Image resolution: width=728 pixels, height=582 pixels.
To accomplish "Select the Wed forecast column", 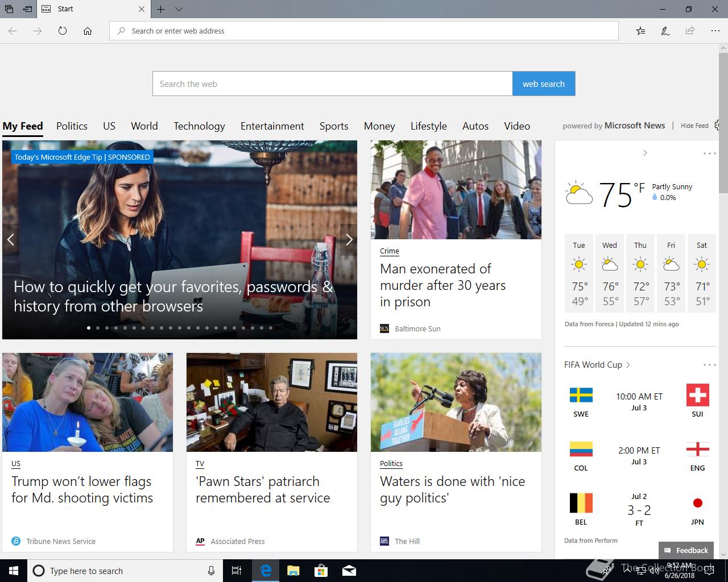I will click(x=610, y=273).
